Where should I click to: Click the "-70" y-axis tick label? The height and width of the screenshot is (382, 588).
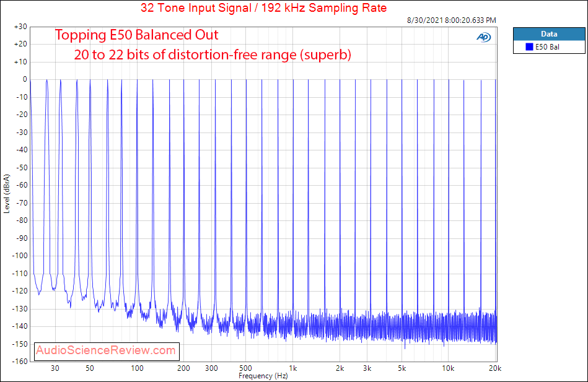(x=21, y=203)
